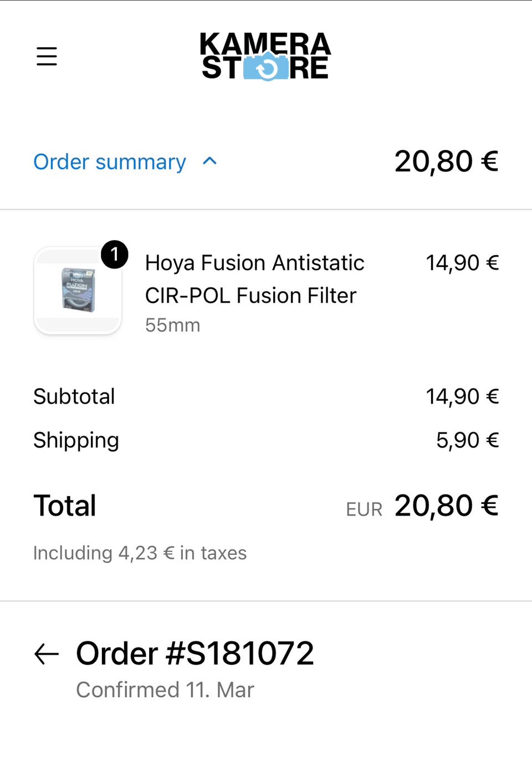Click the 5,90 € shipping cost
The height and width of the screenshot is (770, 532).
467,440
